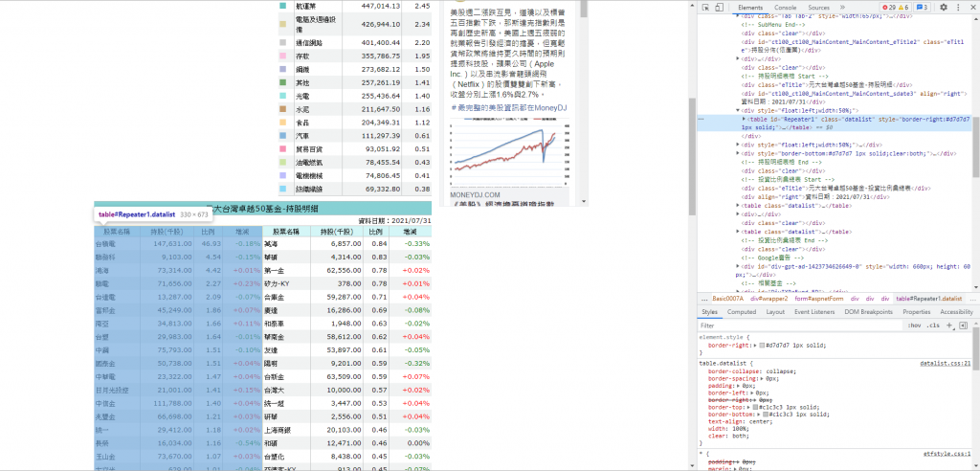
Task: Open the 29 errors counter
Action: point(889,8)
